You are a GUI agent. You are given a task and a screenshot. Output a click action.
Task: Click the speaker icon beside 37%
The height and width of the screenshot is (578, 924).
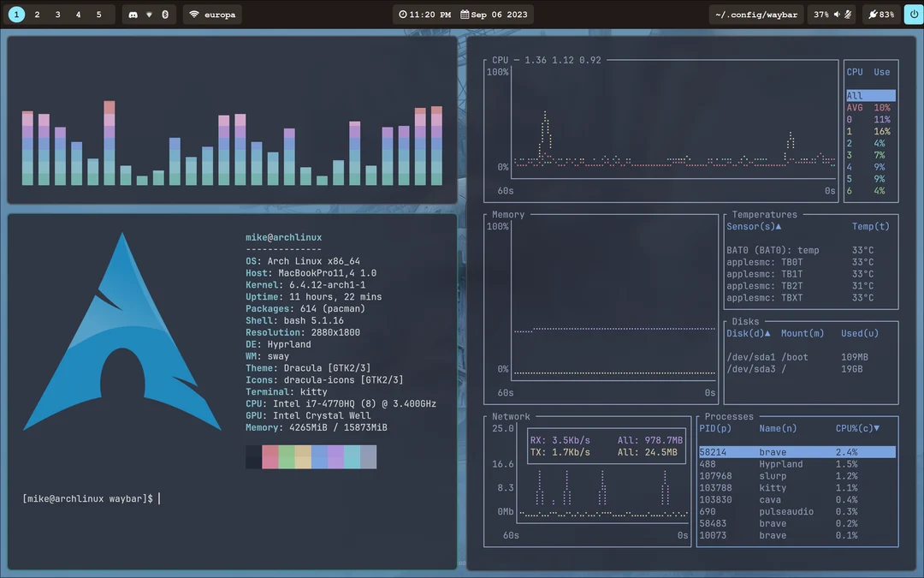tap(837, 15)
